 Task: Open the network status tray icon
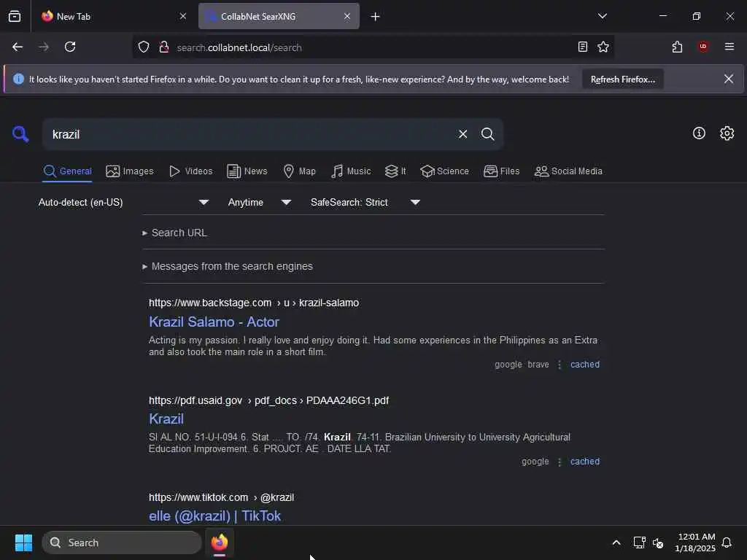click(x=639, y=542)
